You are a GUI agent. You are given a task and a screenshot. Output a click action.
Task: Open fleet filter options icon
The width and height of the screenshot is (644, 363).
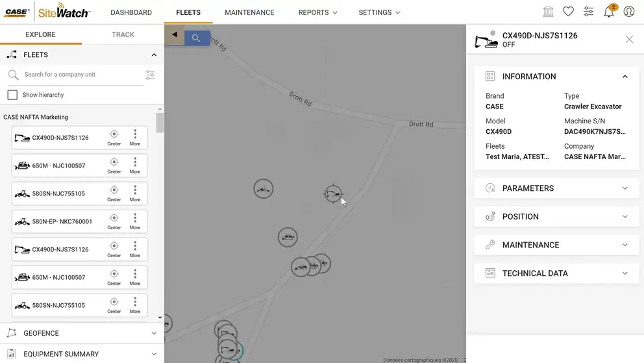pos(150,75)
